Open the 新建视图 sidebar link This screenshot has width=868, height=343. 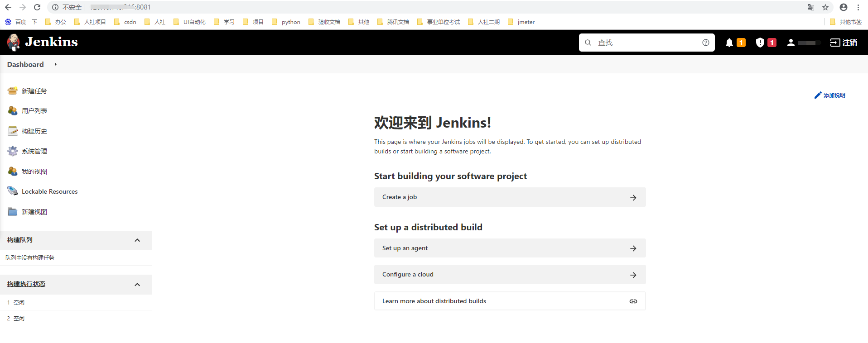coord(34,212)
